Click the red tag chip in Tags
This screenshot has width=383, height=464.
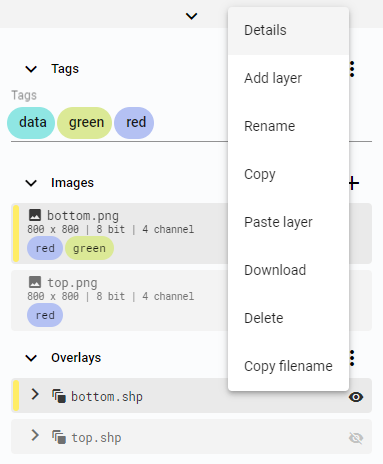point(134,123)
